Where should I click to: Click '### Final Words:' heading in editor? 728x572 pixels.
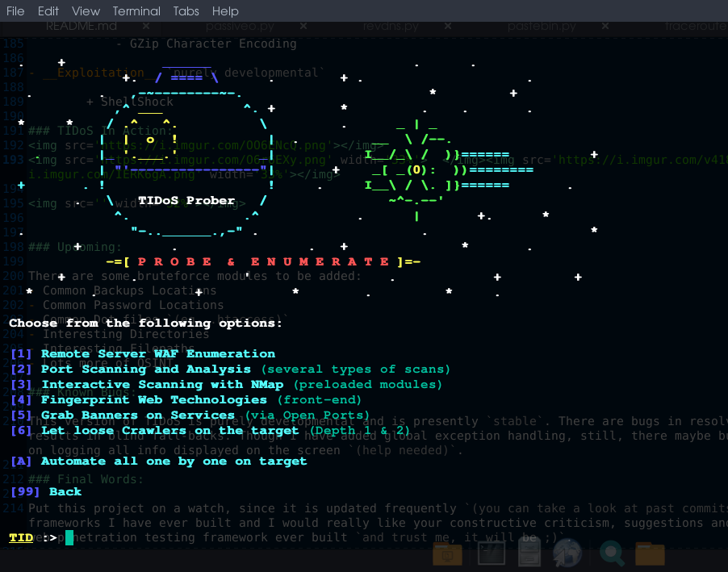tap(86, 479)
